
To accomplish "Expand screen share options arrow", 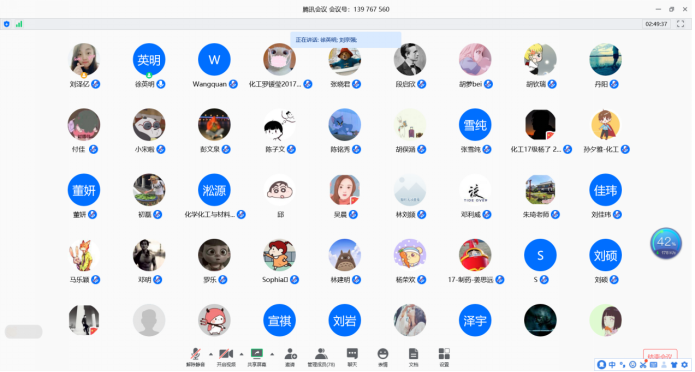I will (x=272, y=354).
